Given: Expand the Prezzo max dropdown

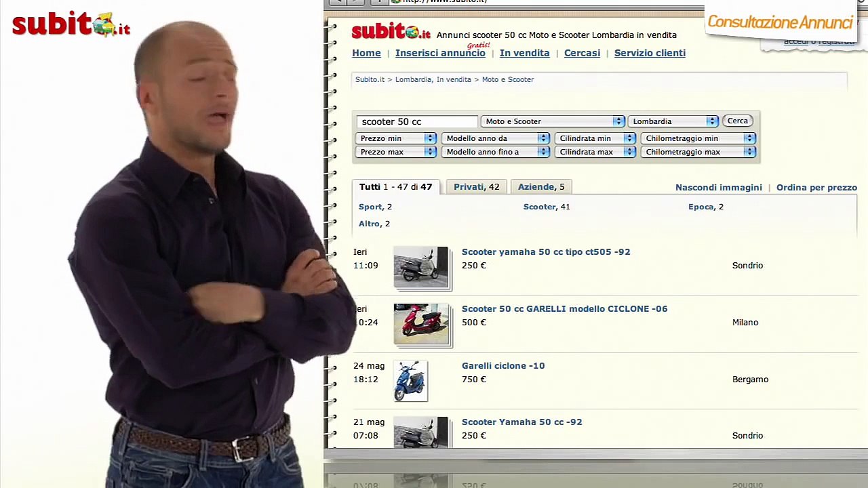Looking at the screenshot, I should tap(395, 152).
